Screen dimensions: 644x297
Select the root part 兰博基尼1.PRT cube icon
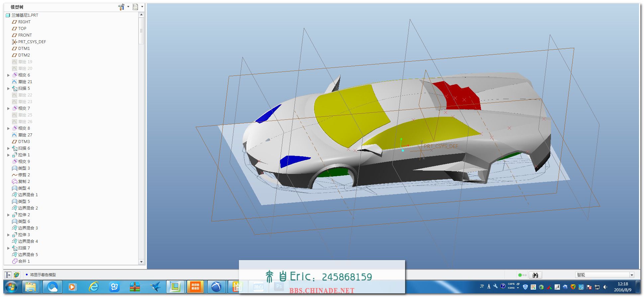(8, 15)
